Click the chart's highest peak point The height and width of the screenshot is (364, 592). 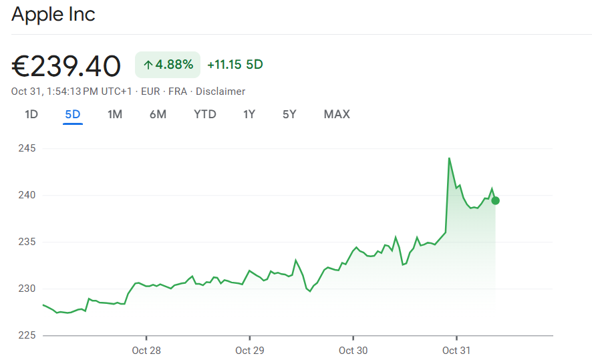[449, 158]
